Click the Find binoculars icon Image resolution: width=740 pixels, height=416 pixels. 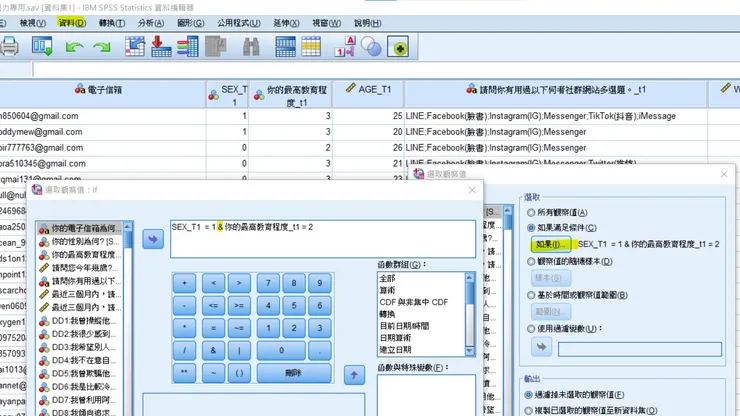251,47
